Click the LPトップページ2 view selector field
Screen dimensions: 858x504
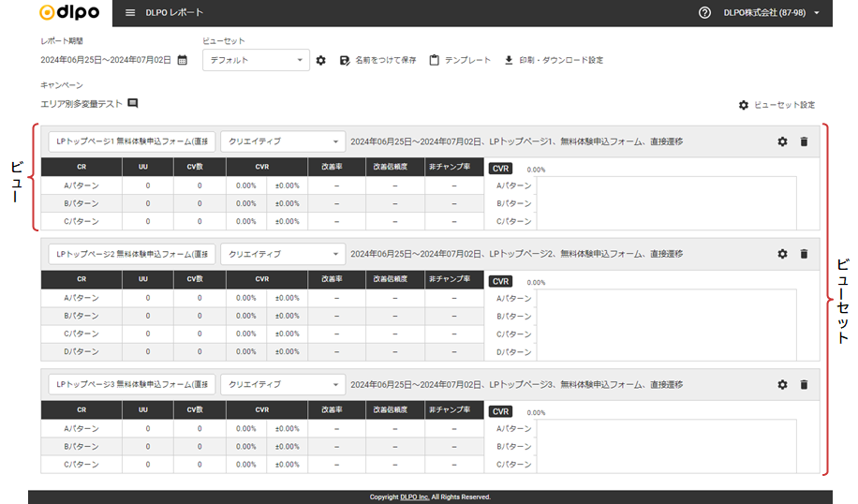point(132,254)
